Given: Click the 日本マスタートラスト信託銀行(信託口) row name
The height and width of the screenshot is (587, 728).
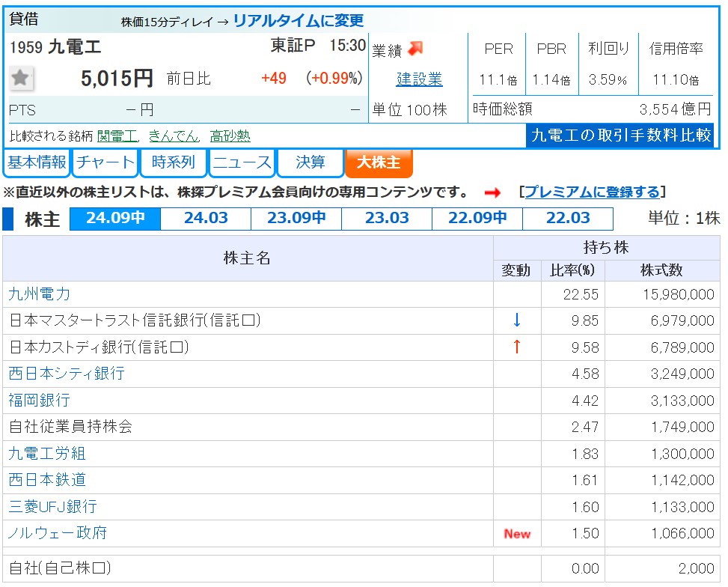Looking at the screenshot, I should tap(135, 320).
